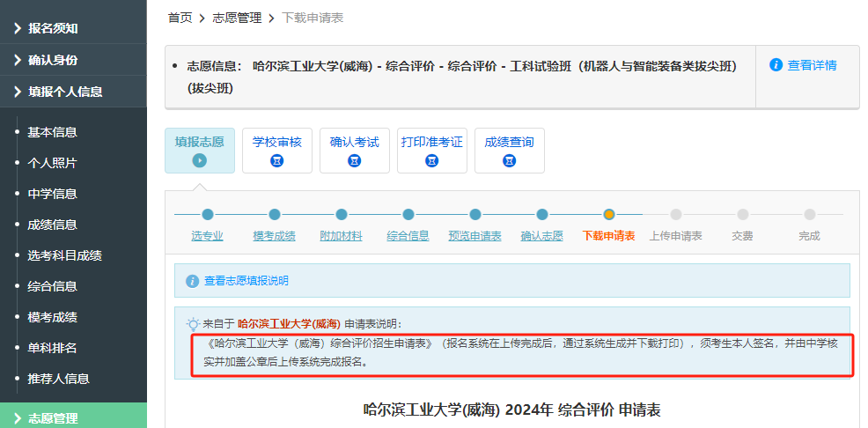
Task: Expand the 报名须知 sidebar section
Action: pyautogui.click(x=73, y=28)
